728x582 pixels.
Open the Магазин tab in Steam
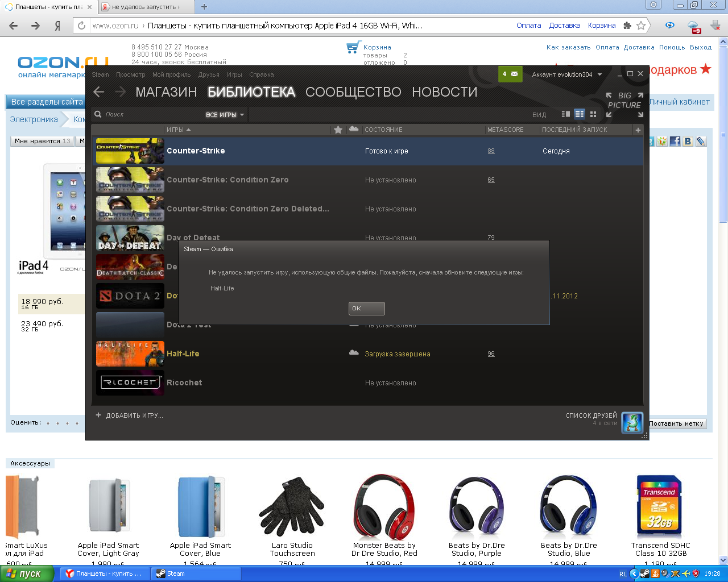[x=166, y=92]
